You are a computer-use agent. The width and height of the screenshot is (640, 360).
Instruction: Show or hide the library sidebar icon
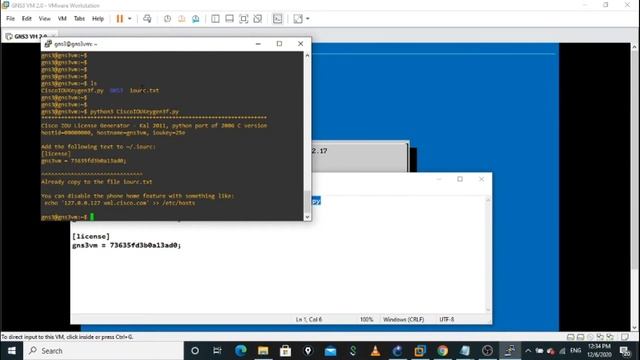(215, 19)
